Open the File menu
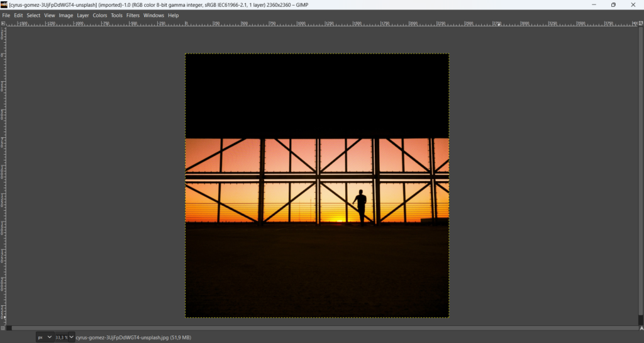 pyautogui.click(x=6, y=15)
